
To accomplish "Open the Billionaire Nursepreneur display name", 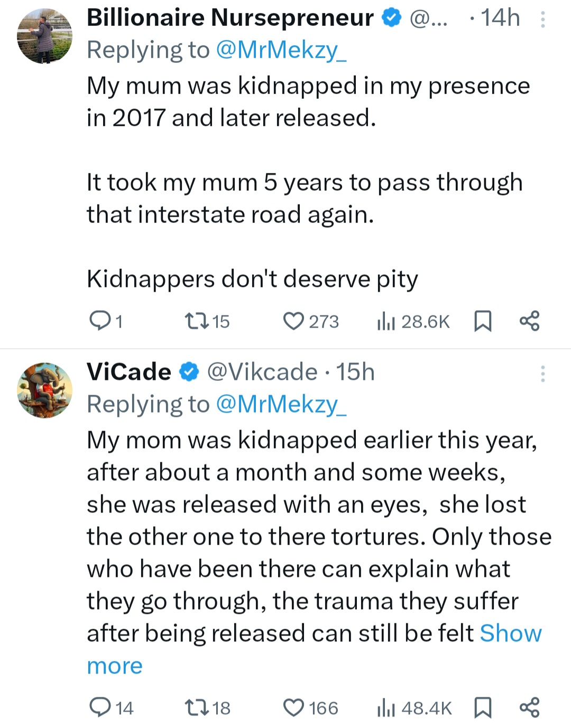I will [230, 18].
